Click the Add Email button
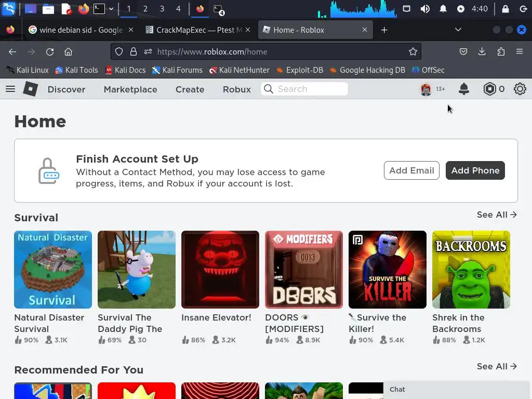The height and width of the screenshot is (399, 532). click(411, 170)
